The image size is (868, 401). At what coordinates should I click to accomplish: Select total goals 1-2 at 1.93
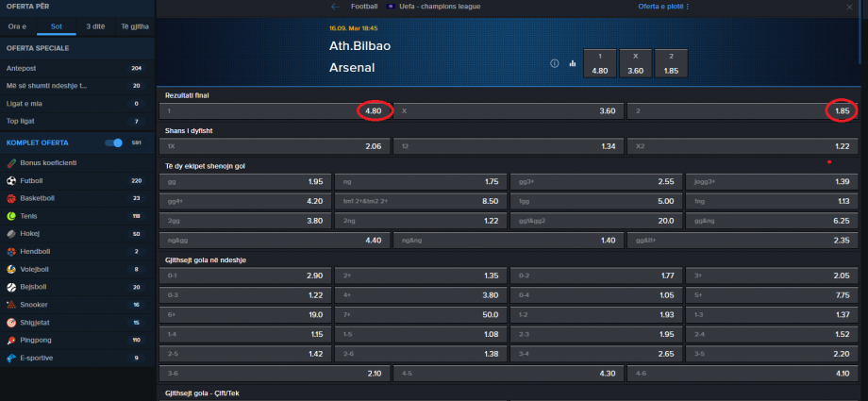[596, 314]
